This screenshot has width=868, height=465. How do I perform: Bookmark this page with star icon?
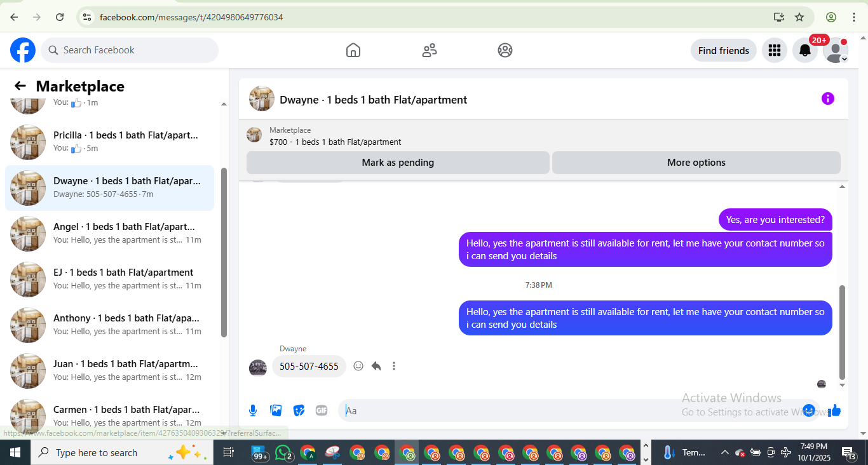coord(799,17)
